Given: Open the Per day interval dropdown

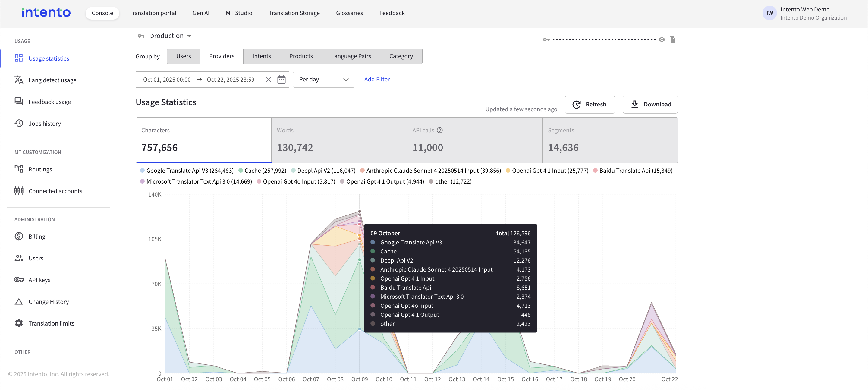Looking at the screenshot, I should point(323,80).
